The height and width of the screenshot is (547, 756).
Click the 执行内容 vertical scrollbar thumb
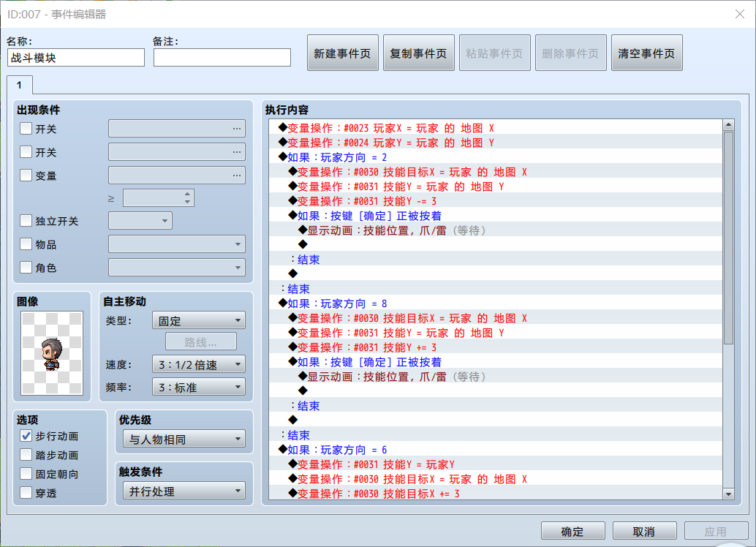click(x=728, y=238)
